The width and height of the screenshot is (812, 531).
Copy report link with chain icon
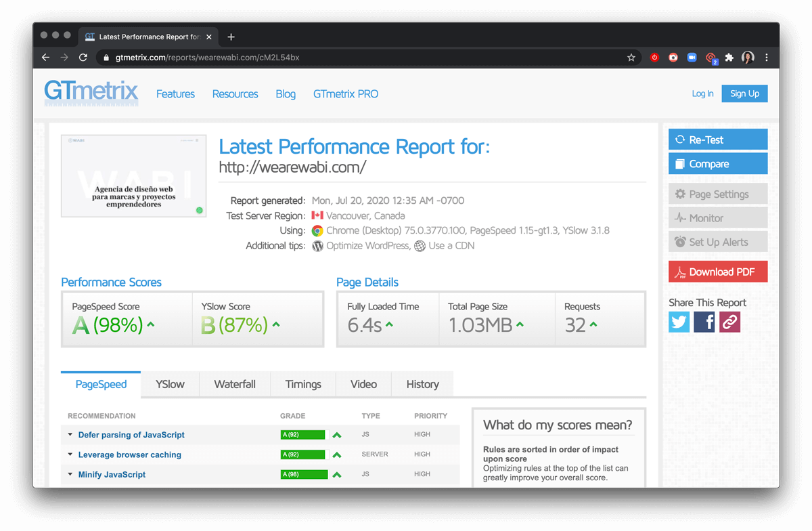point(729,322)
